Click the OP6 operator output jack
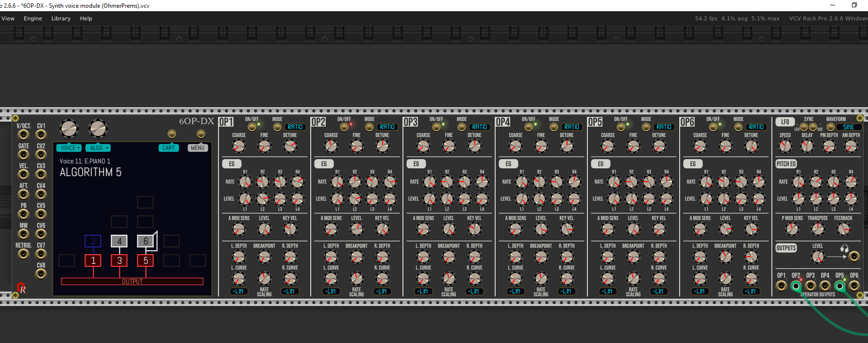This screenshot has width=868, height=343. pyautogui.click(x=854, y=286)
